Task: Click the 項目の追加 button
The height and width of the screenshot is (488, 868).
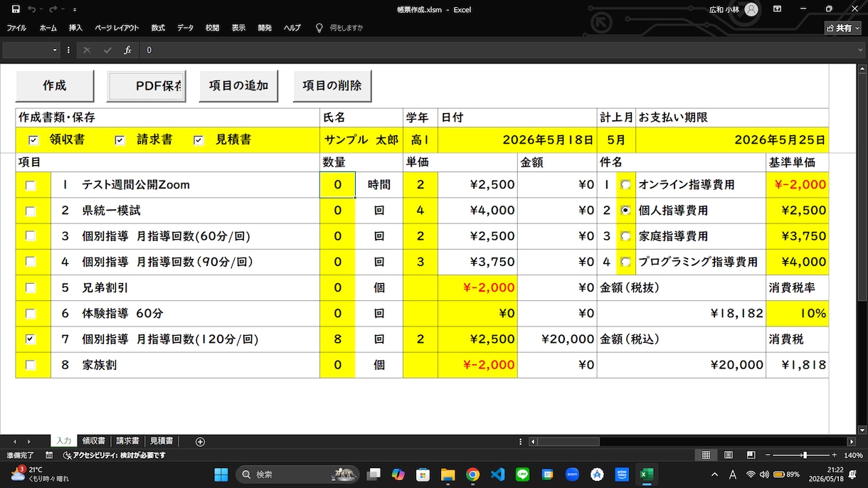Action: [238, 86]
